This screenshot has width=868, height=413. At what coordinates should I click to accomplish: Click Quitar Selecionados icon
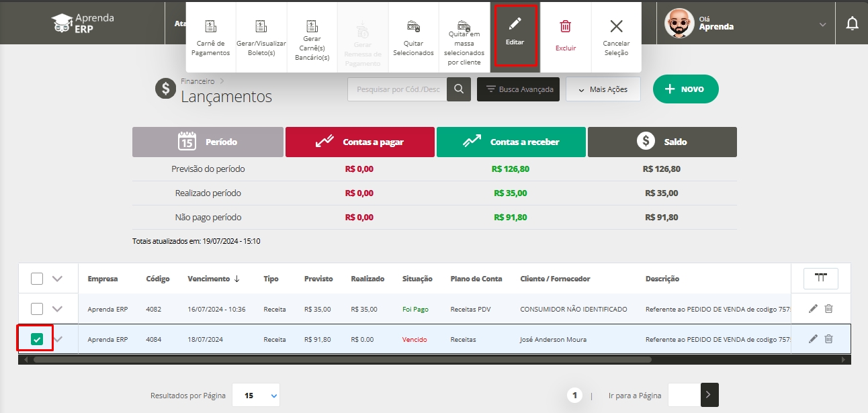[413, 27]
